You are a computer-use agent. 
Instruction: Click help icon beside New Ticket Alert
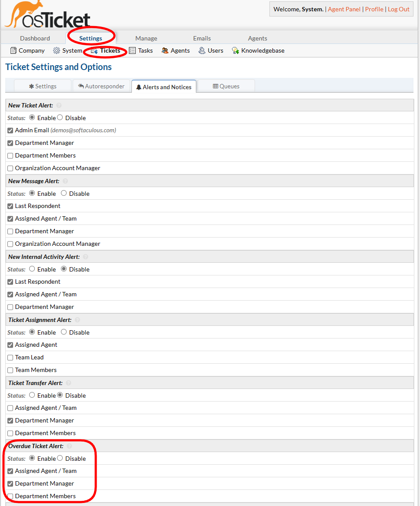coord(59,105)
